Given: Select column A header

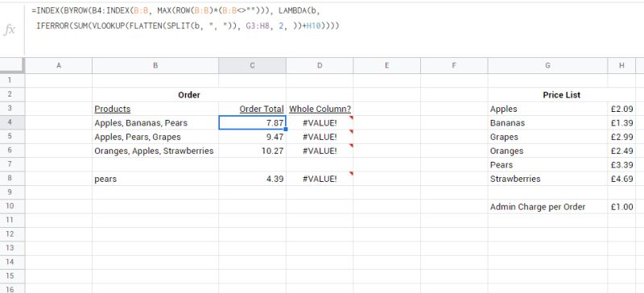Looking at the screenshot, I should click(x=59, y=65).
